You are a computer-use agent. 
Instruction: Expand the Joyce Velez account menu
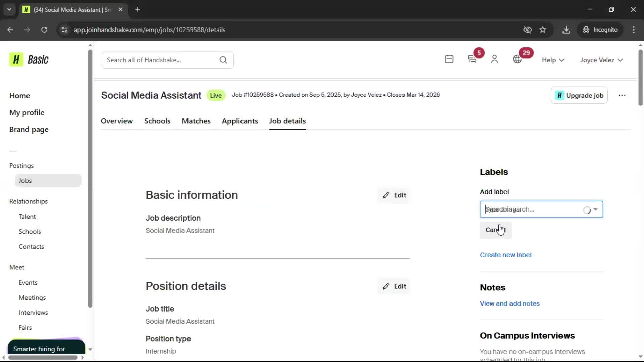pos(602,60)
